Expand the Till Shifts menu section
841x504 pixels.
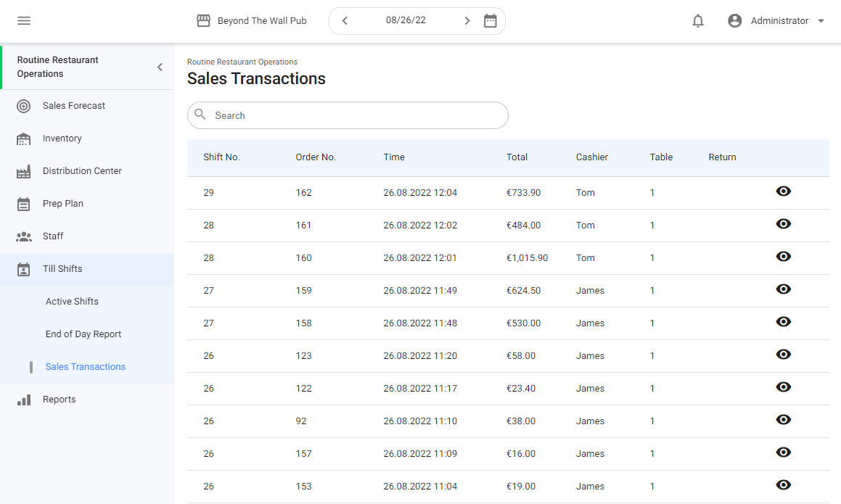coord(62,269)
